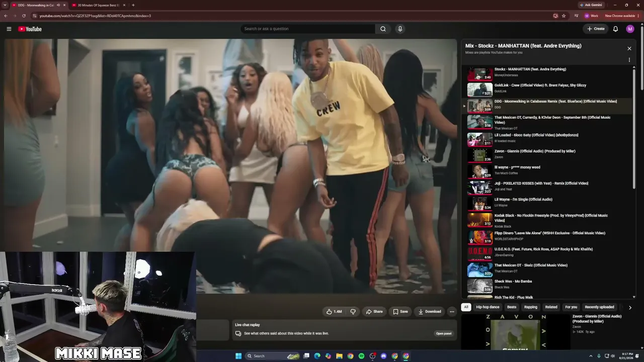The height and width of the screenshot is (362, 644).
Task: Select the Related filter chip
Action: click(551, 307)
